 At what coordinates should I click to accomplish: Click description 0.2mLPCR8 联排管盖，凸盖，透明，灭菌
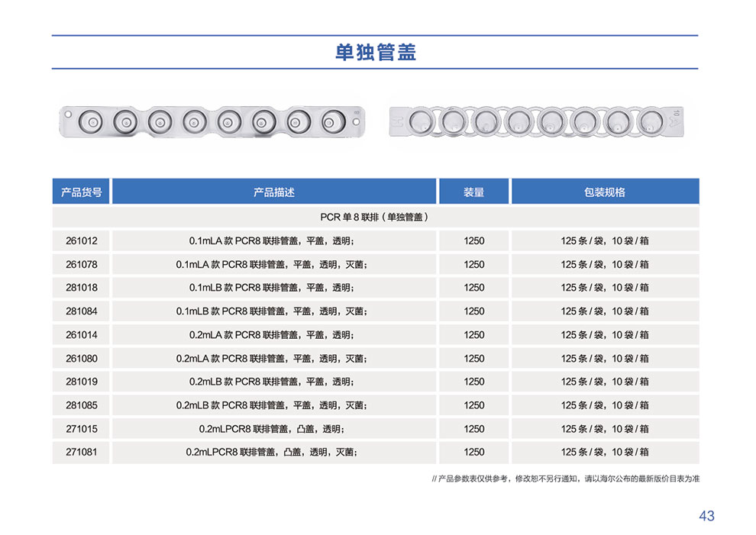point(273,453)
